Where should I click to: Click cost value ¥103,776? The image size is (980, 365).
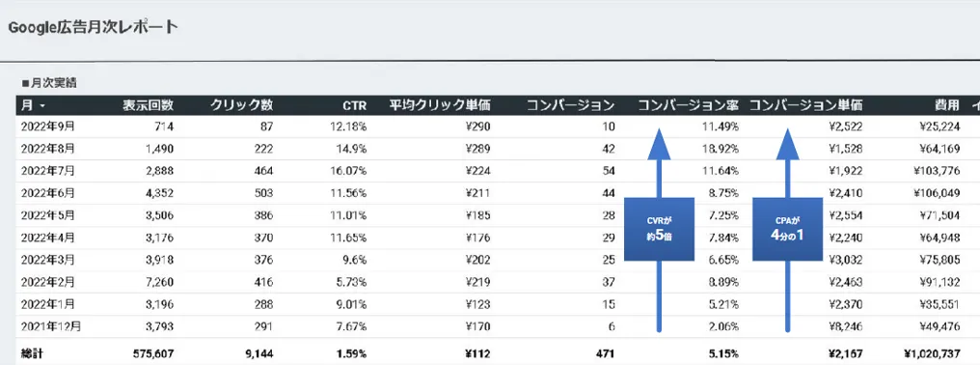tap(937, 170)
